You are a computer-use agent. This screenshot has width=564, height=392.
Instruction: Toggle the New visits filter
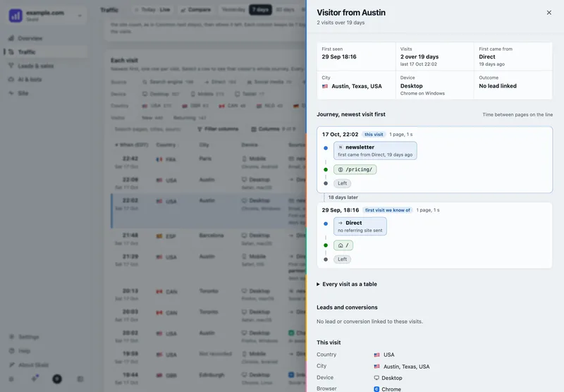pos(152,118)
